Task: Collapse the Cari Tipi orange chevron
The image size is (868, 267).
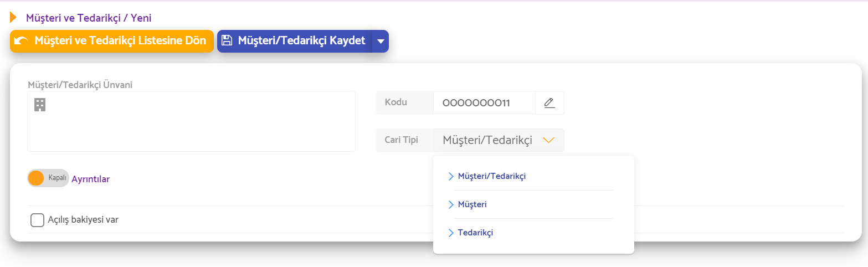Action: tap(548, 140)
